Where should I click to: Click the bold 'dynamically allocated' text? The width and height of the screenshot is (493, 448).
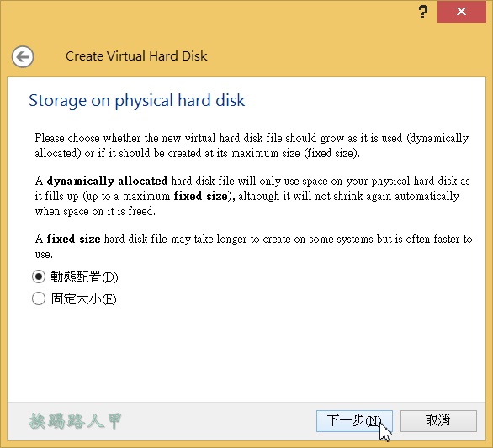107,181
